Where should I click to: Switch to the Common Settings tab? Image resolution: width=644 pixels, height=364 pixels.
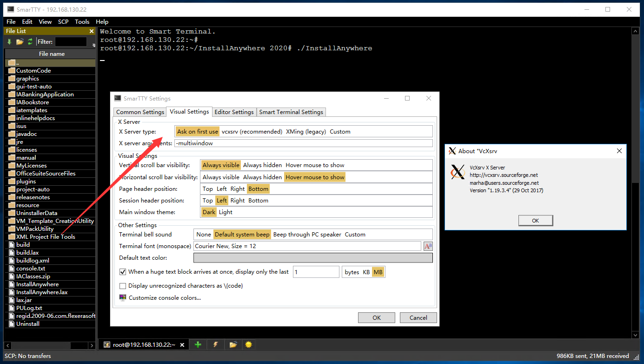[140, 112]
